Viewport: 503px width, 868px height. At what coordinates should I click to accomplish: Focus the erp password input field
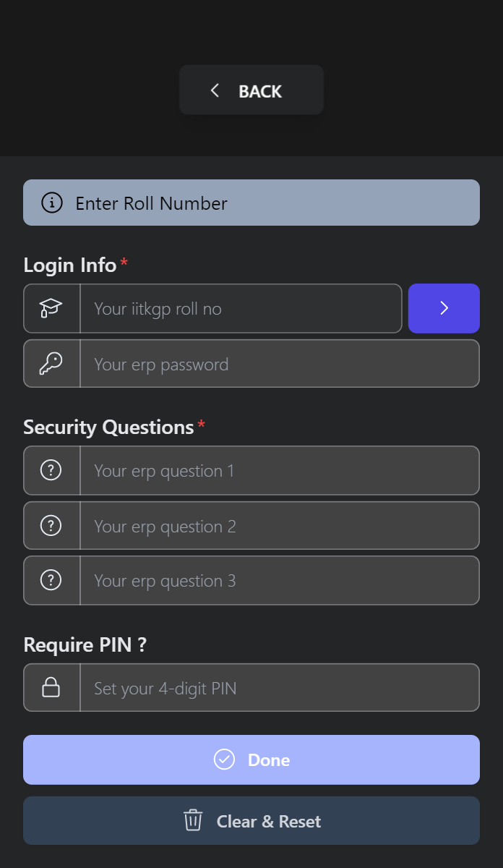280,364
